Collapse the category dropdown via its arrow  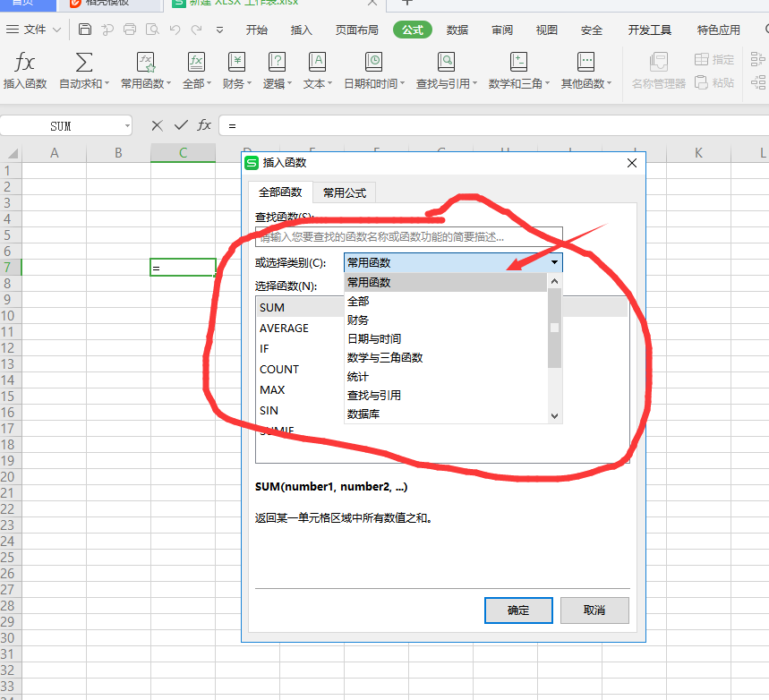click(554, 263)
